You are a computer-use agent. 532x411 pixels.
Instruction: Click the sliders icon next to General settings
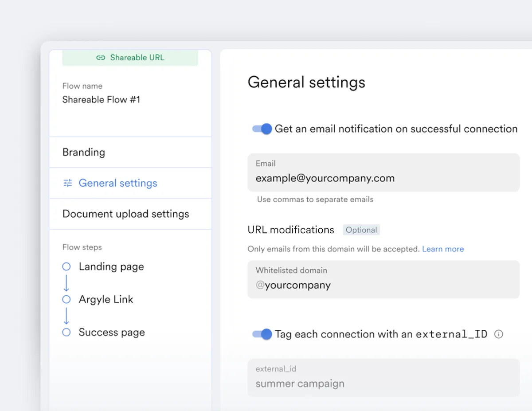tap(67, 183)
